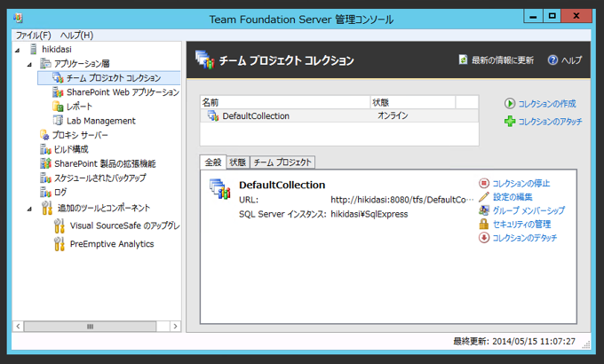Click the Lab Management icon
This screenshot has width=604, height=364.
(x=58, y=121)
